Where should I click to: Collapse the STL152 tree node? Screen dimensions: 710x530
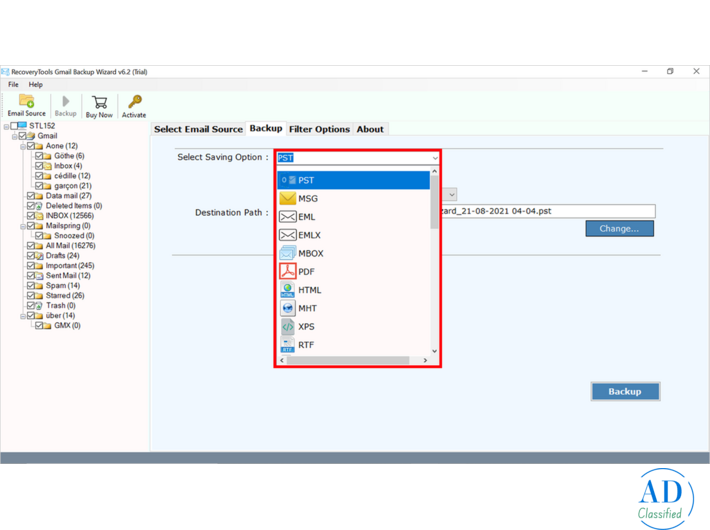6,126
